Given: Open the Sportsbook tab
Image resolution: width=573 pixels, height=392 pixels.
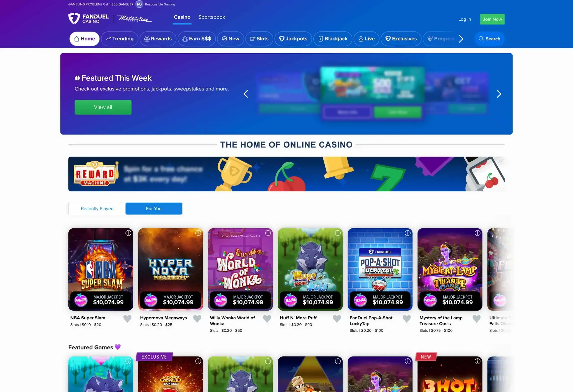Looking at the screenshot, I should point(212,17).
